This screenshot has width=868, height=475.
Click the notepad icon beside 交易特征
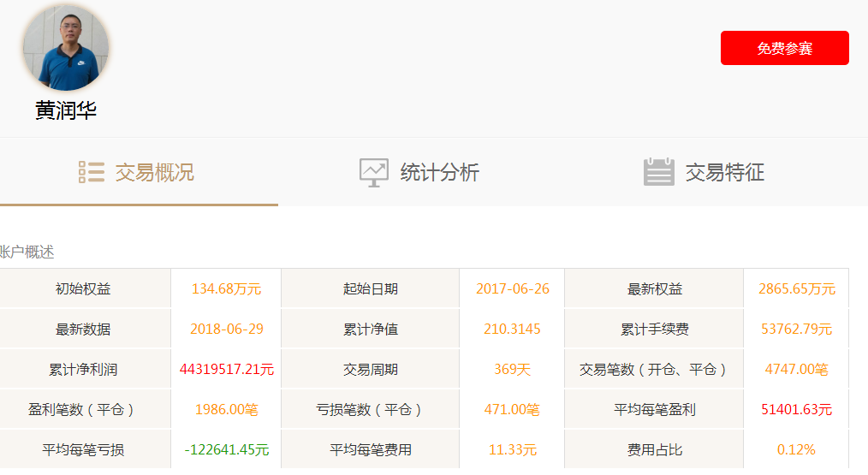658,172
